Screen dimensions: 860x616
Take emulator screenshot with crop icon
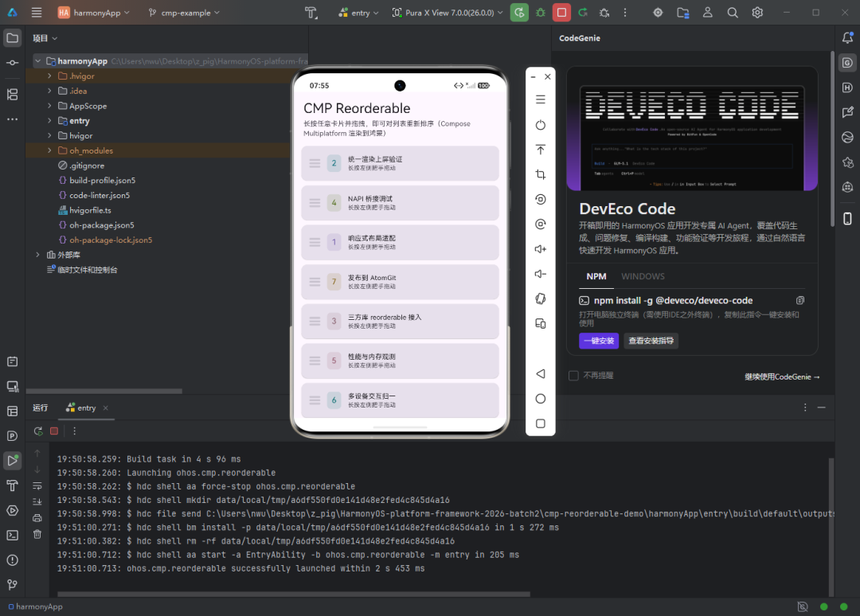tap(540, 174)
